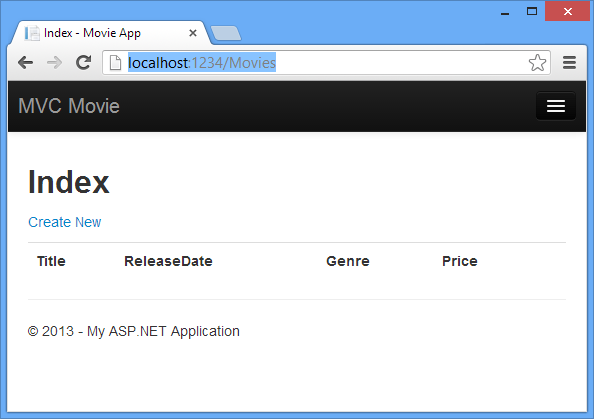Reload the page with the refresh icon

click(x=83, y=63)
